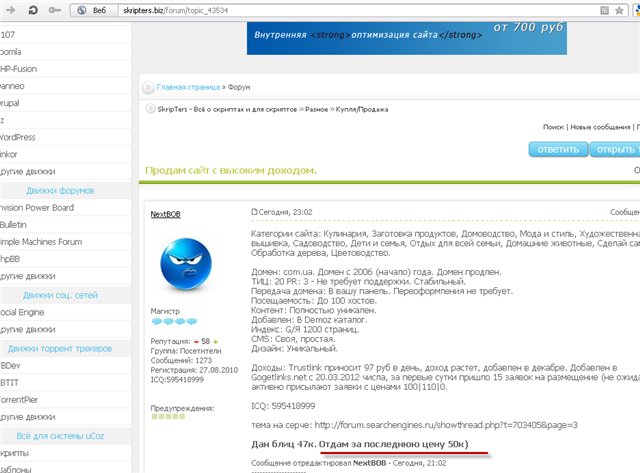The width and height of the screenshot is (640, 473).
Task: Click 'Сообщений: 1273' under the avatar
Action: (x=181, y=360)
